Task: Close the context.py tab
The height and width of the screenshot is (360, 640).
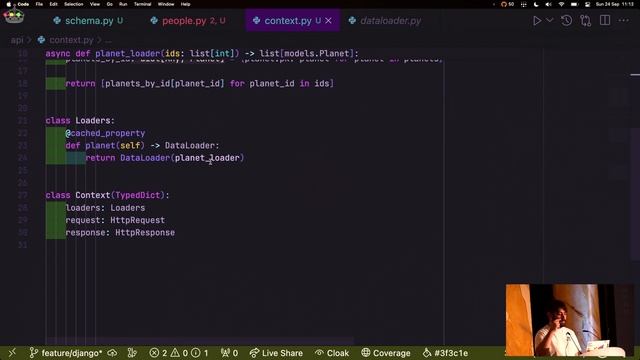Action: (x=329, y=21)
